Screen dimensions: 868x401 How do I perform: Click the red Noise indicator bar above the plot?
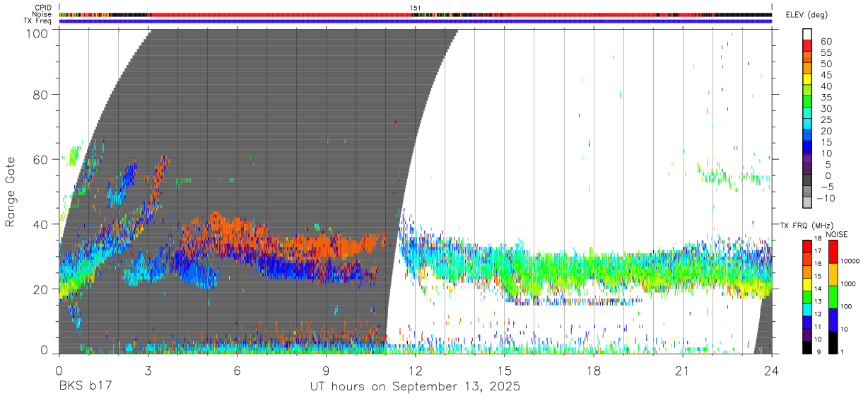[x=416, y=14]
